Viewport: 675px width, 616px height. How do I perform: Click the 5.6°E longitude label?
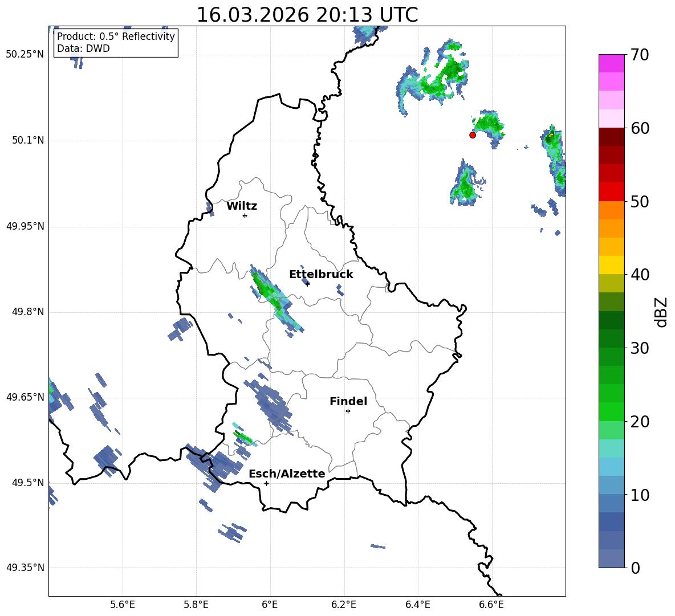[123, 605]
